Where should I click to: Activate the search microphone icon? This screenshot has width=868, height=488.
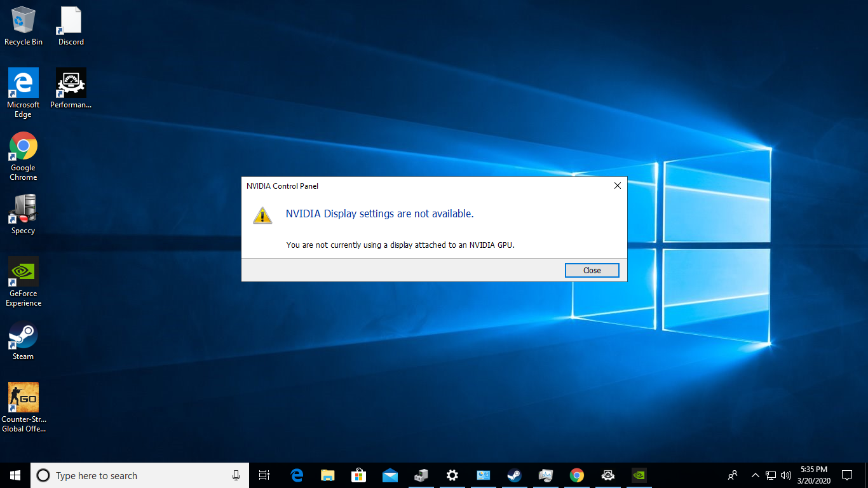click(236, 475)
